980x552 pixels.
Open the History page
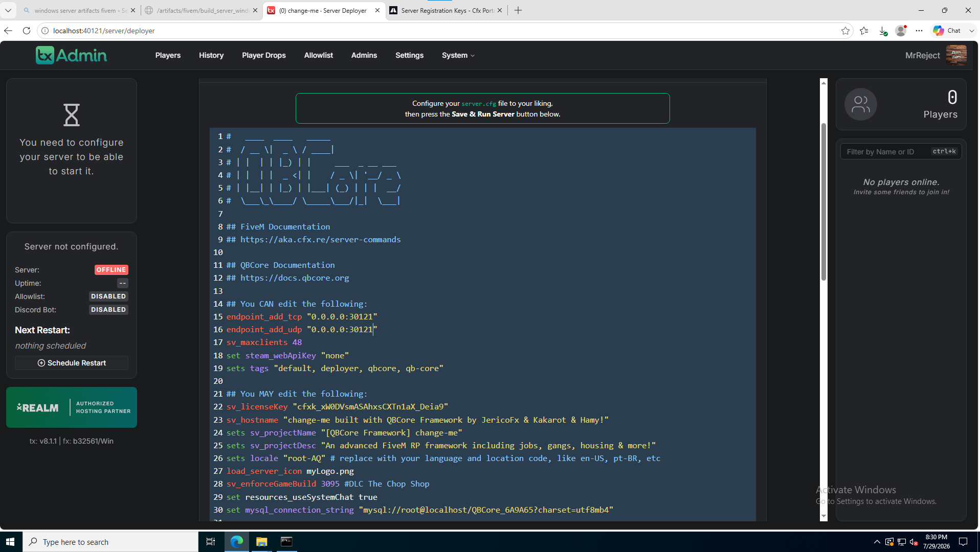(x=211, y=55)
